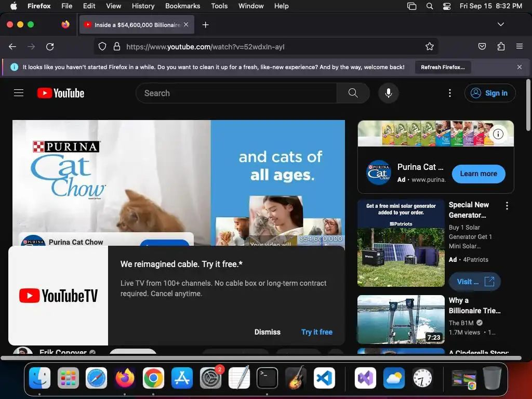The height and width of the screenshot is (399, 532).
Task: Open the solar generator ad thumbnail
Action: (x=401, y=243)
